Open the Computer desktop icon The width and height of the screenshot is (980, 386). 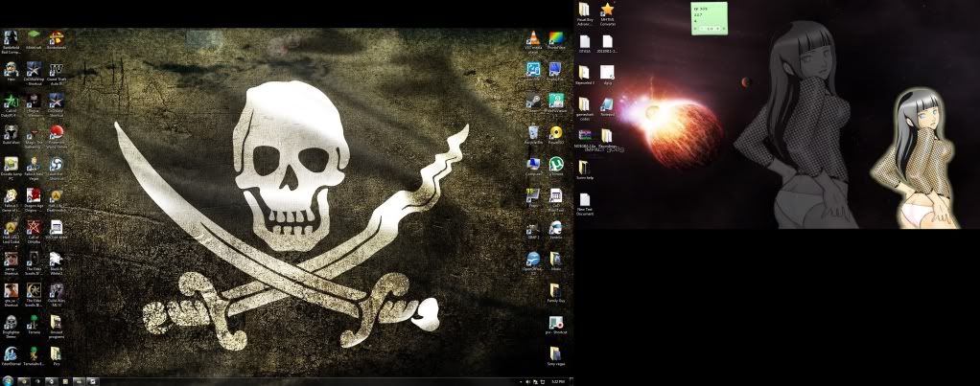(532, 166)
